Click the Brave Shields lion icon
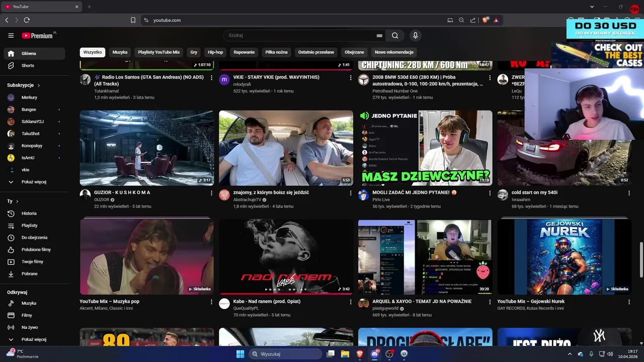The width and height of the screenshot is (644, 362). (x=485, y=20)
